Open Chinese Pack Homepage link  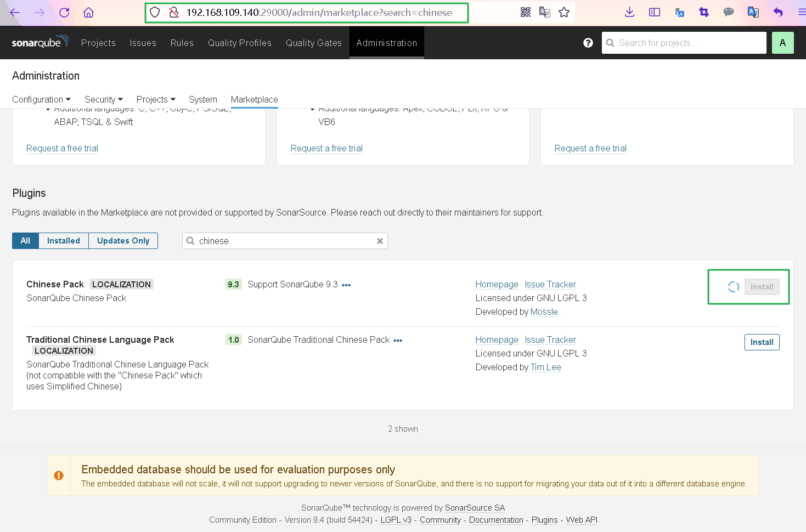[x=497, y=284]
